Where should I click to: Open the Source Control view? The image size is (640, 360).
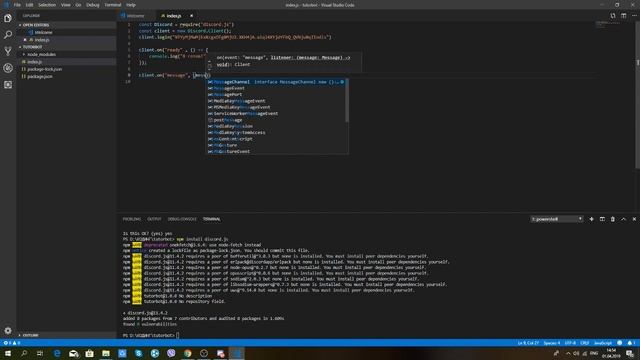pyautogui.click(x=8, y=51)
